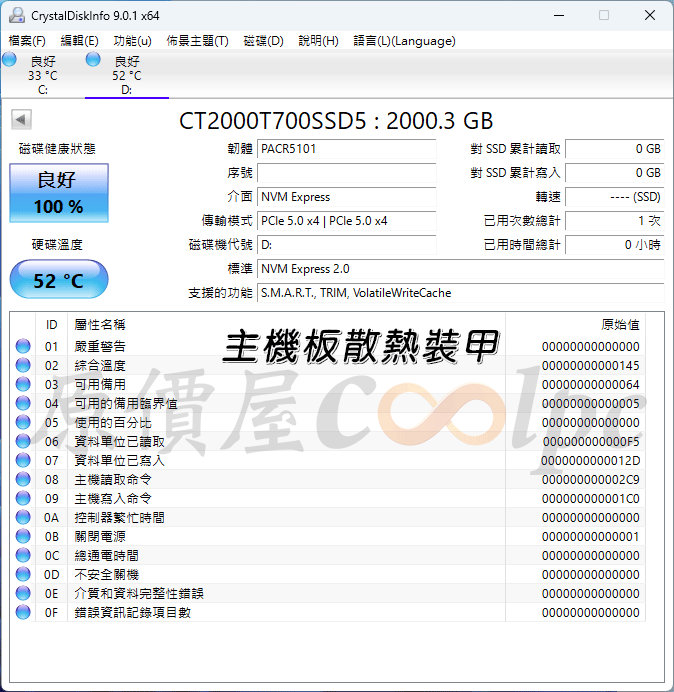Click the status orb for 04 可用的備用臨界值

coord(23,403)
